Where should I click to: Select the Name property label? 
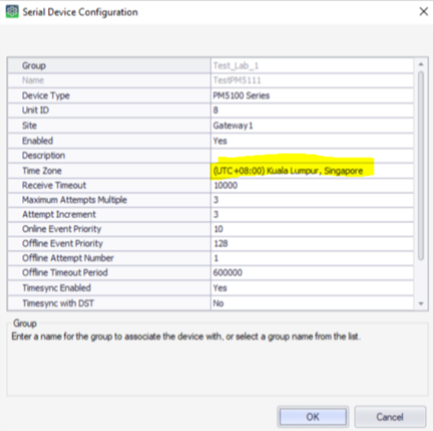pos(33,80)
